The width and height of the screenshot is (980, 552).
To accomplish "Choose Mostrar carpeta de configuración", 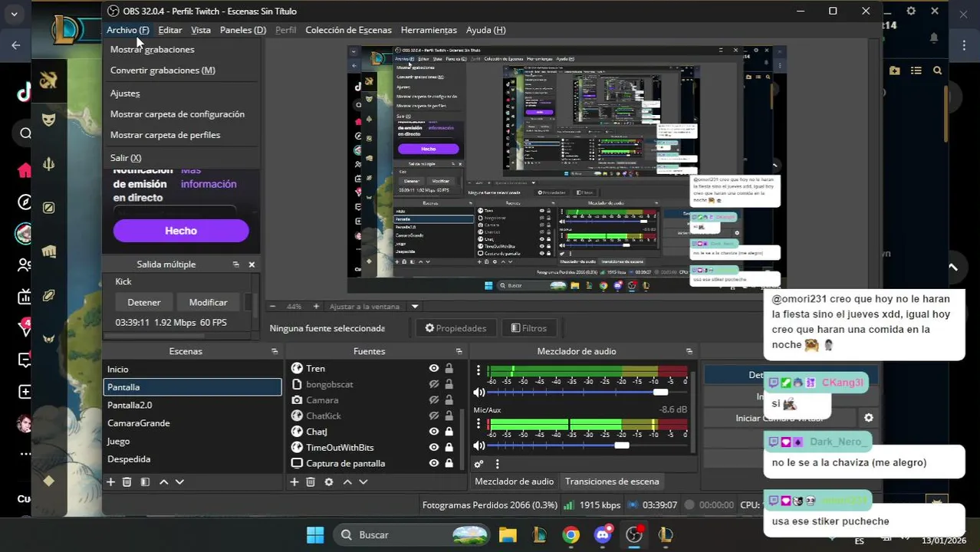I will click(x=181, y=114).
